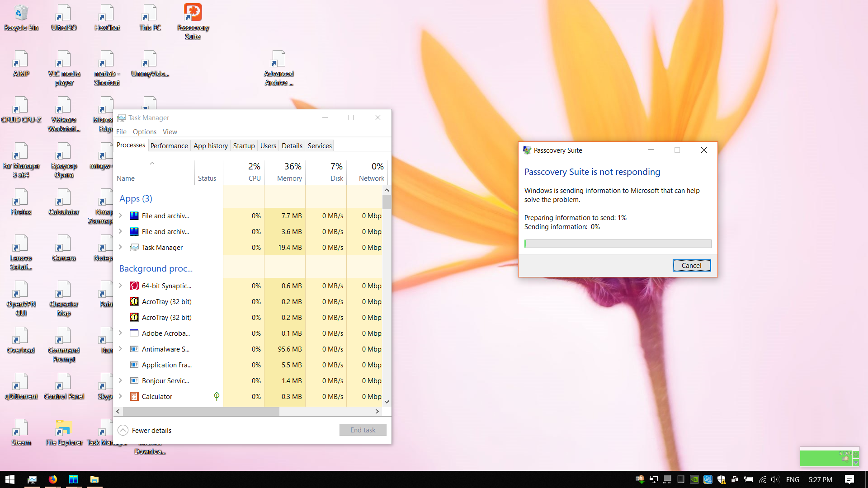Expand the Antimalware Service process
Viewport: 868px width, 488px height.
[120, 349]
